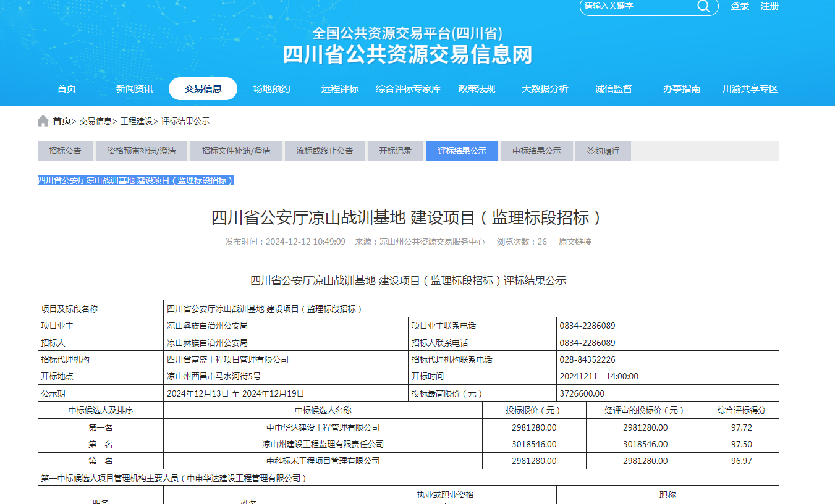Screen dimensions: 835x504
Task: Open 综合评标专家库 navigation item
Action: click(x=408, y=89)
